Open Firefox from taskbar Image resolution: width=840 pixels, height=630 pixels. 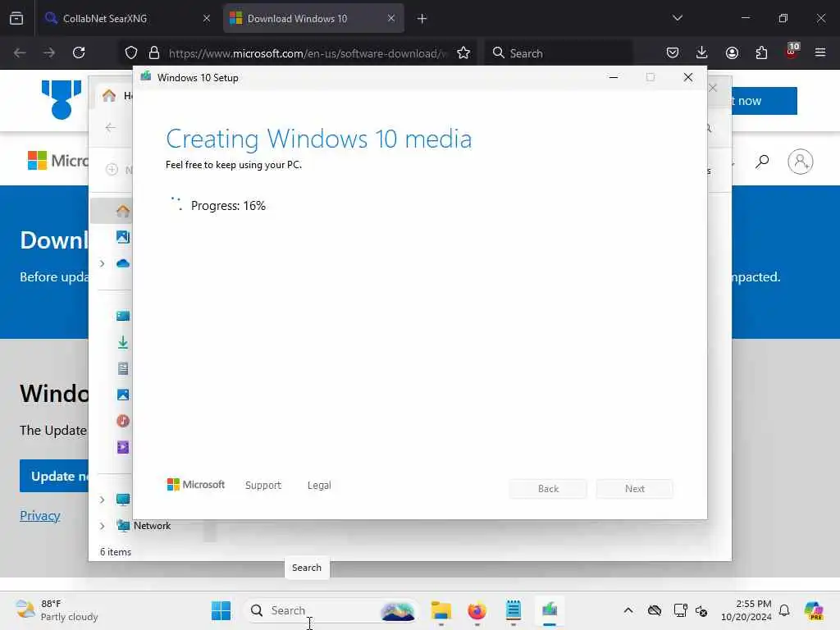coord(477,610)
